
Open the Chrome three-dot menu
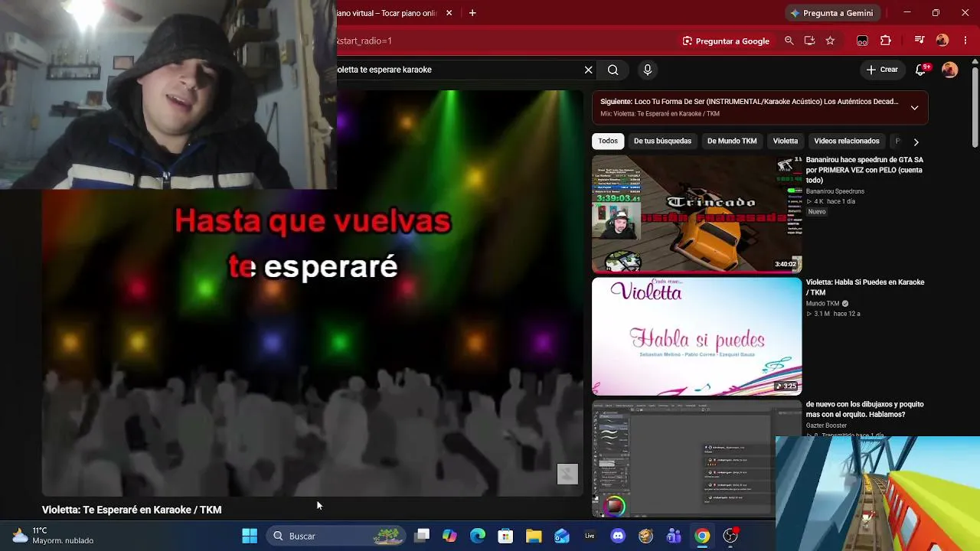coord(965,41)
